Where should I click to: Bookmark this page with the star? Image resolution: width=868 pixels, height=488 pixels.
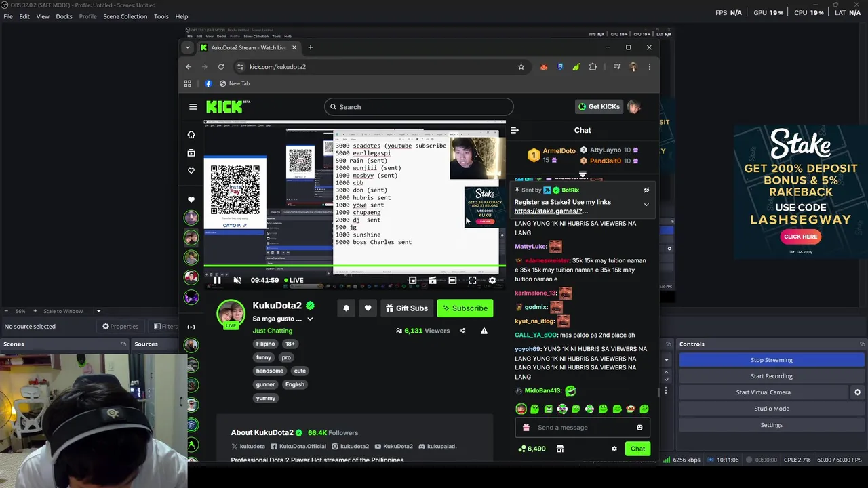coord(521,66)
